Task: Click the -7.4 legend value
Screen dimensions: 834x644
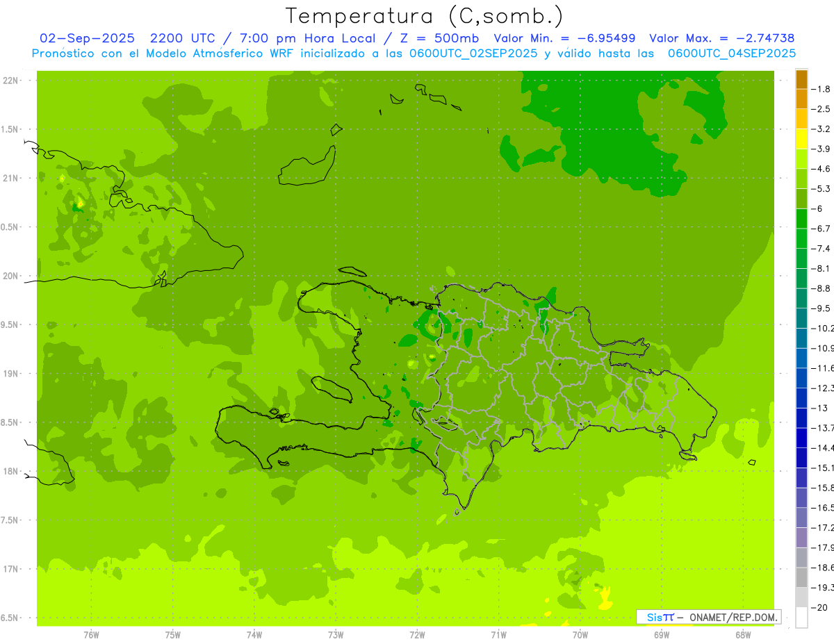Action: point(821,248)
